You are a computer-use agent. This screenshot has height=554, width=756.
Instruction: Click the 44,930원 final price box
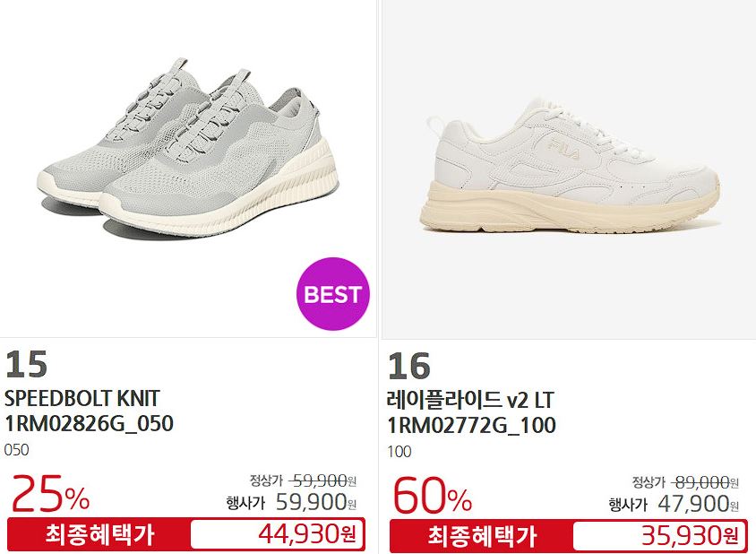point(277,533)
